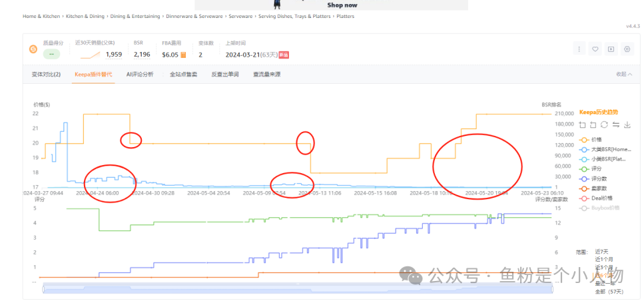Select the 近7天 range option
The image size is (644, 301).
(x=601, y=252)
